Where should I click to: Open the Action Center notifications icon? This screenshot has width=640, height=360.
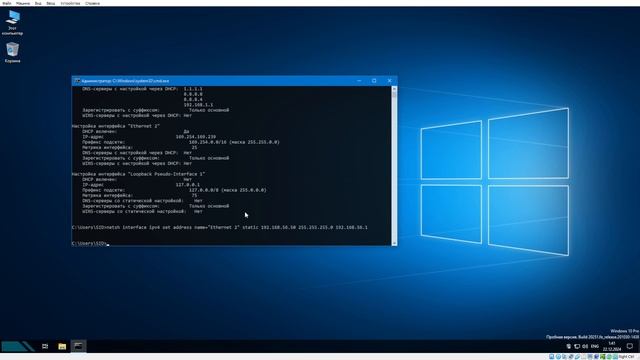coord(630,346)
